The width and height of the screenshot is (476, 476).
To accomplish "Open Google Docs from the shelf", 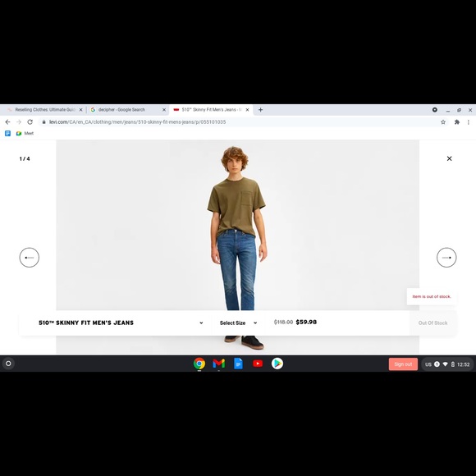I will (238, 364).
